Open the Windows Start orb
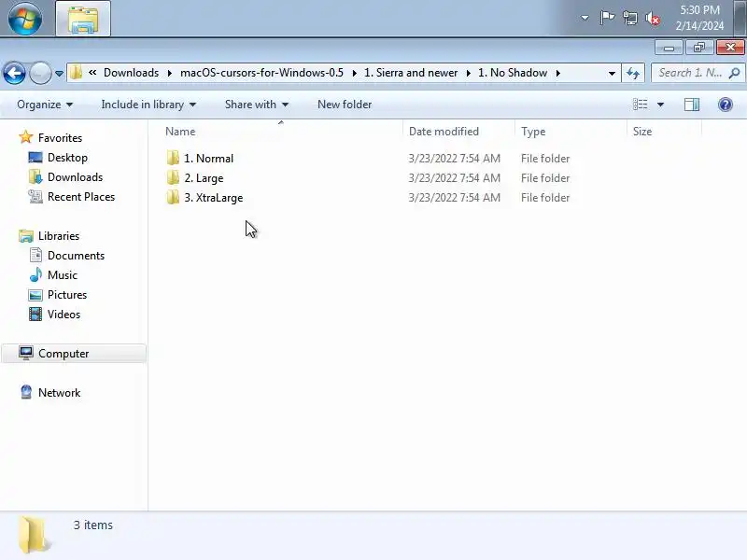747x560 pixels. 25,18
